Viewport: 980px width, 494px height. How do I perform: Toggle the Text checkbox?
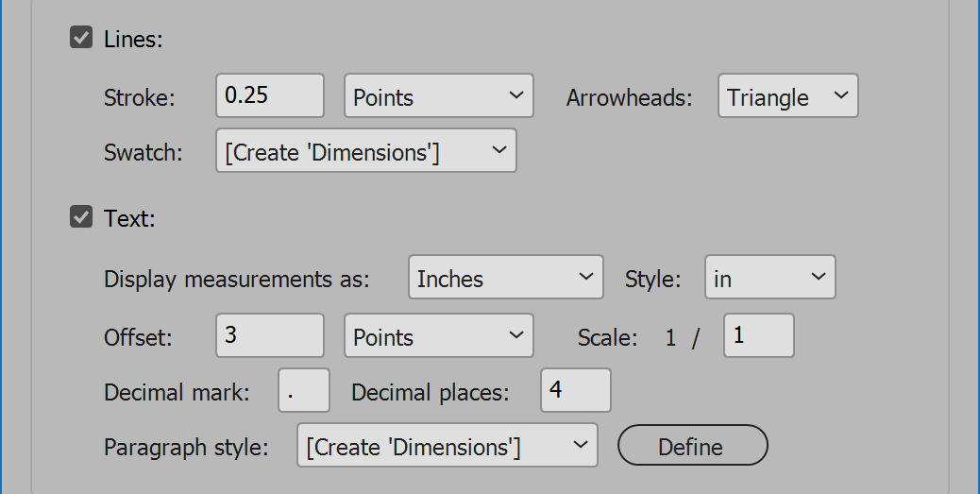click(81, 217)
